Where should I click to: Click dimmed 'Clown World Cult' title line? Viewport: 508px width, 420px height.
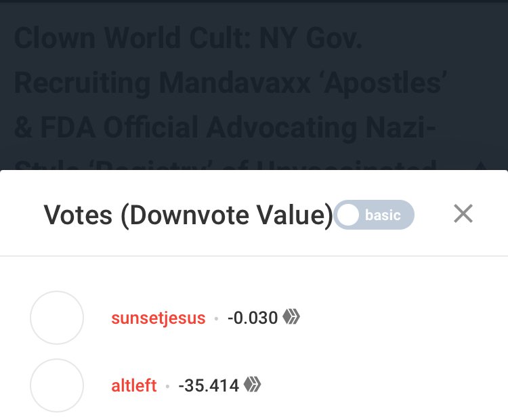pos(188,38)
